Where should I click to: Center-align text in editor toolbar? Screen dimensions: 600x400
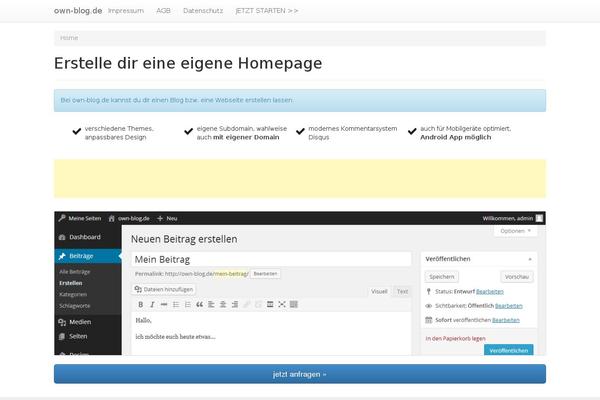point(223,305)
